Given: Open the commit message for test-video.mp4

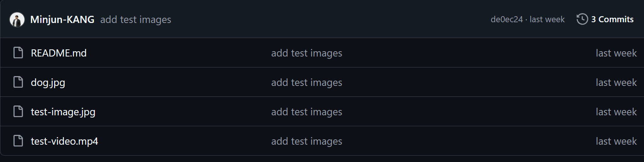Looking at the screenshot, I should 307,141.
